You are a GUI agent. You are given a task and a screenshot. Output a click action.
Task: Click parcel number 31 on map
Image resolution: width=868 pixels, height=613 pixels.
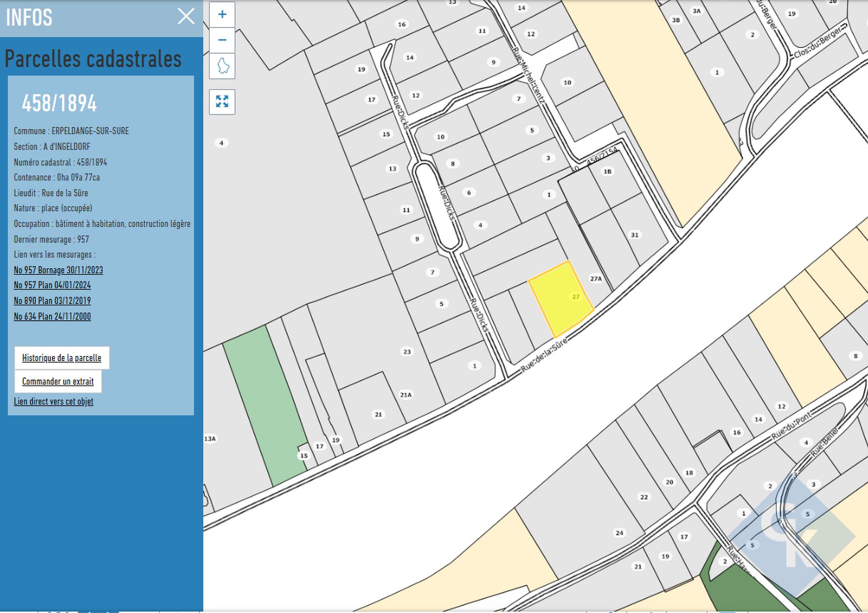(x=634, y=235)
